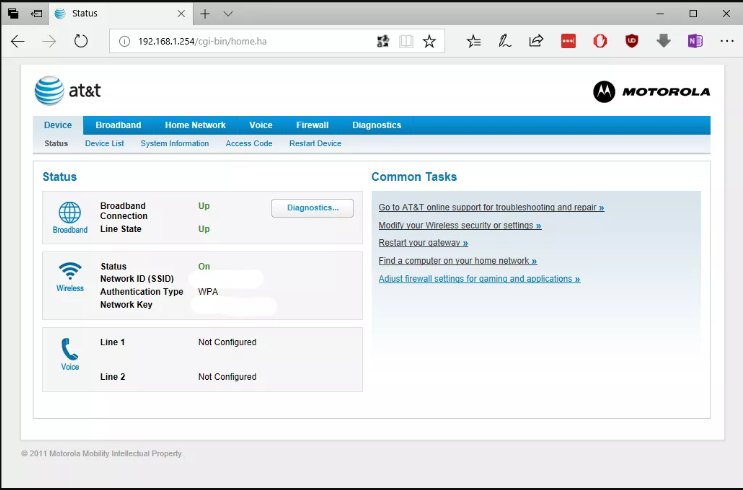Click the Voice phone icon

point(70,349)
